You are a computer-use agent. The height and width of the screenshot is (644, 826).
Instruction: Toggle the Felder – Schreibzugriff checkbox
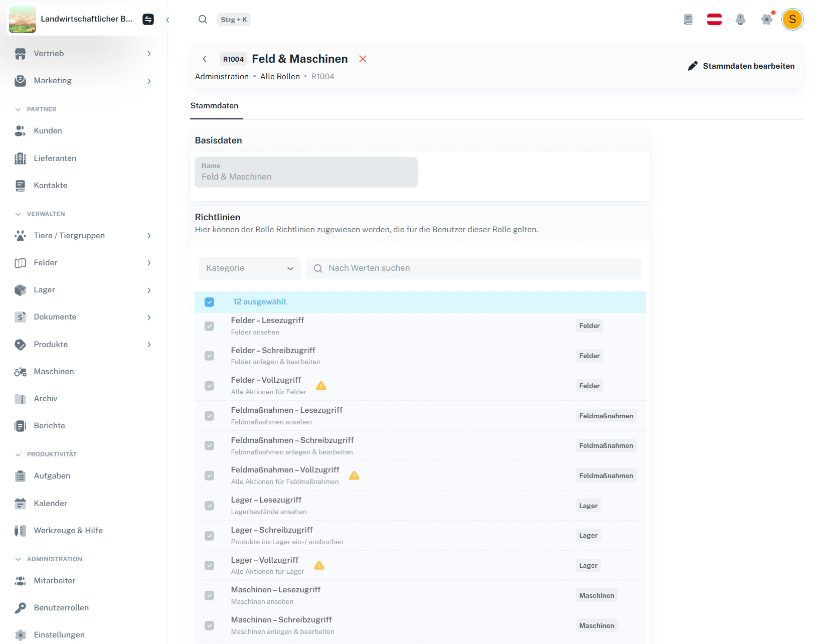pos(209,356)
